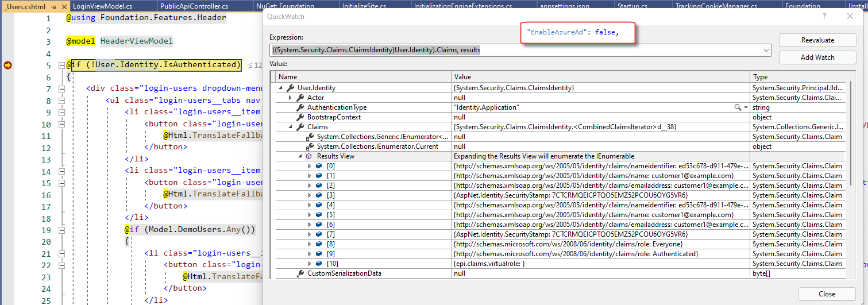The width and height of the screenshot is (868, 305).
Task: Click the pin icon on _Users.cshtml tab
Action: [x=53, y=6]
